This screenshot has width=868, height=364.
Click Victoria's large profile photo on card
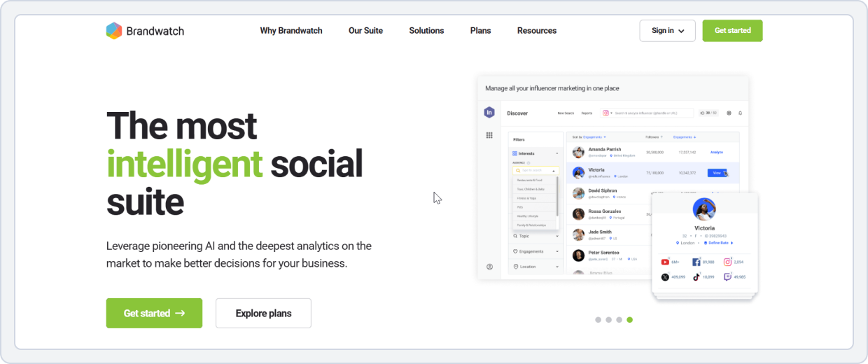(704, 209)
